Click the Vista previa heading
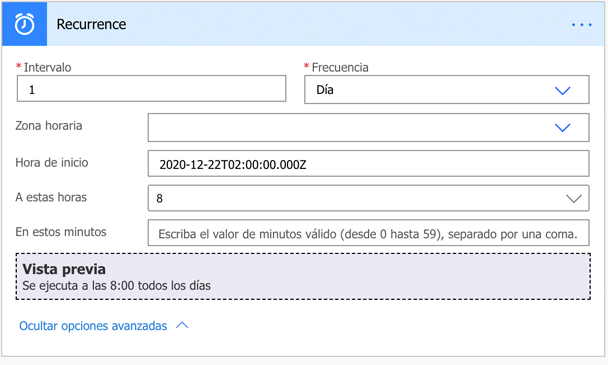Image resolution: width=608 pixels, height=365 pixels. (64, 269)
